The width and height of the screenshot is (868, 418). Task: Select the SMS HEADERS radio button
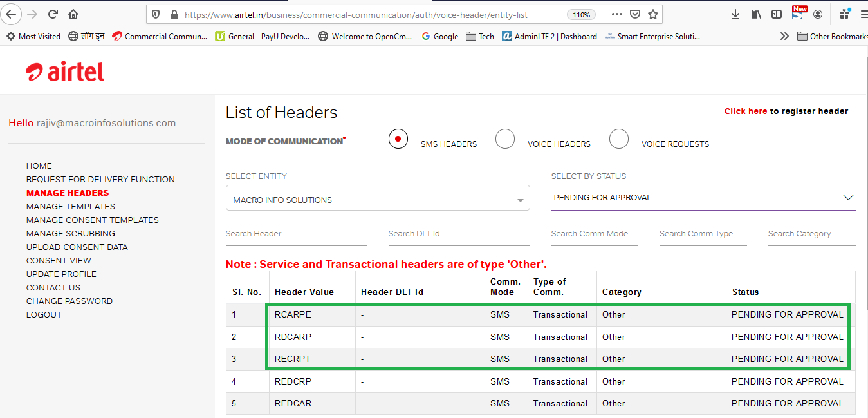398,138
